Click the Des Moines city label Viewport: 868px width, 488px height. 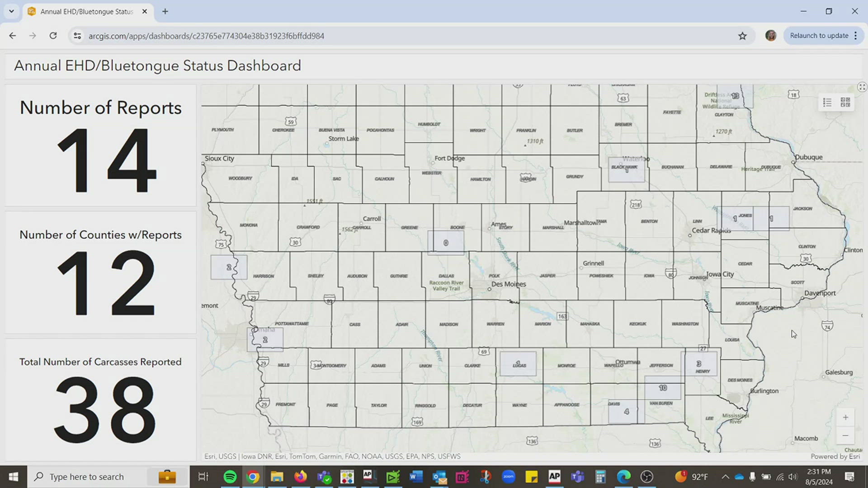tap(509, 284)
